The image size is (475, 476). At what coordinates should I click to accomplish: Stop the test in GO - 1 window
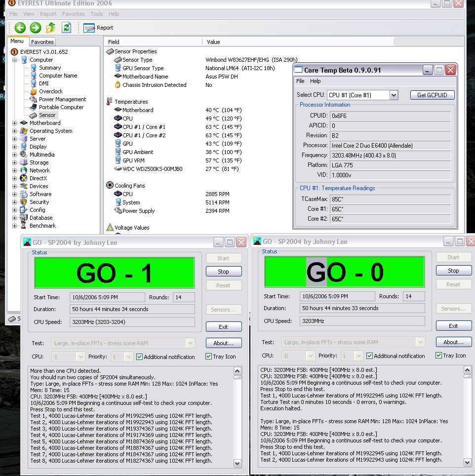[223, 272]
